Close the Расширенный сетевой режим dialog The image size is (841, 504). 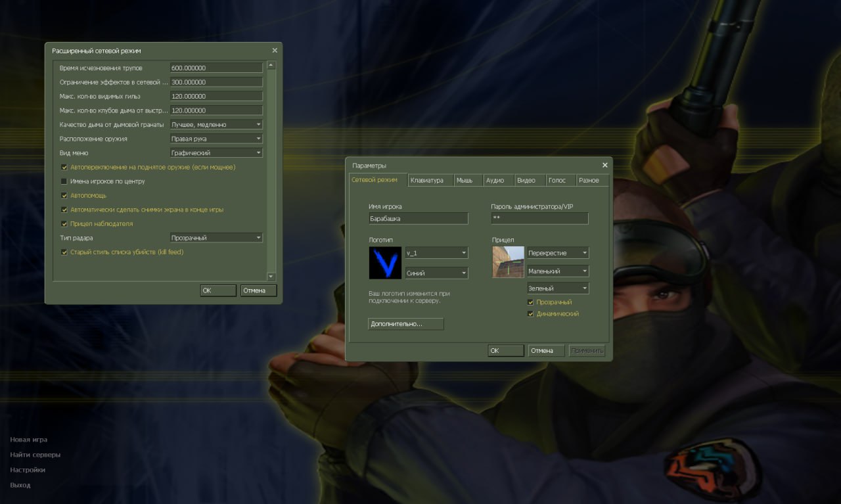[x=275, y=51]
